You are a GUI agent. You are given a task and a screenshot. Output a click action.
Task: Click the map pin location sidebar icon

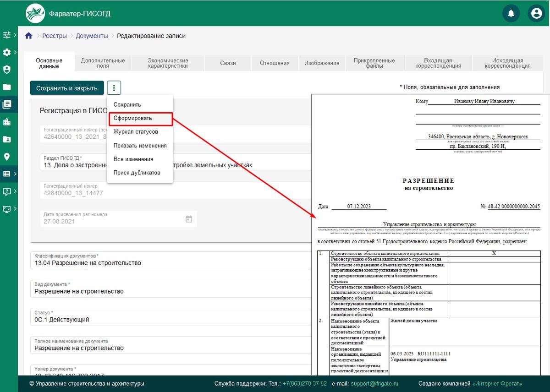(x=7, y=157)
